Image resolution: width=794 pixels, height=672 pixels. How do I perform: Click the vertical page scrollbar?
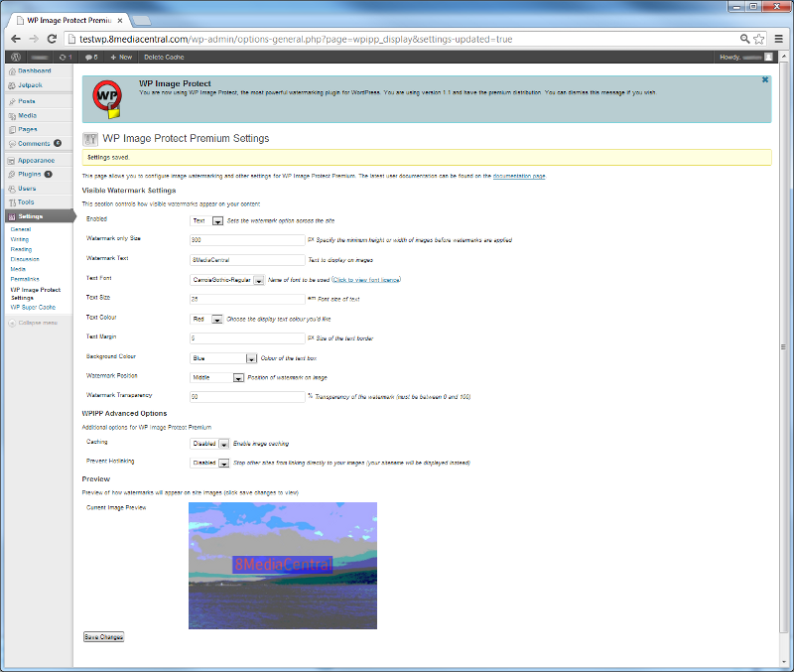pos(783,346)
